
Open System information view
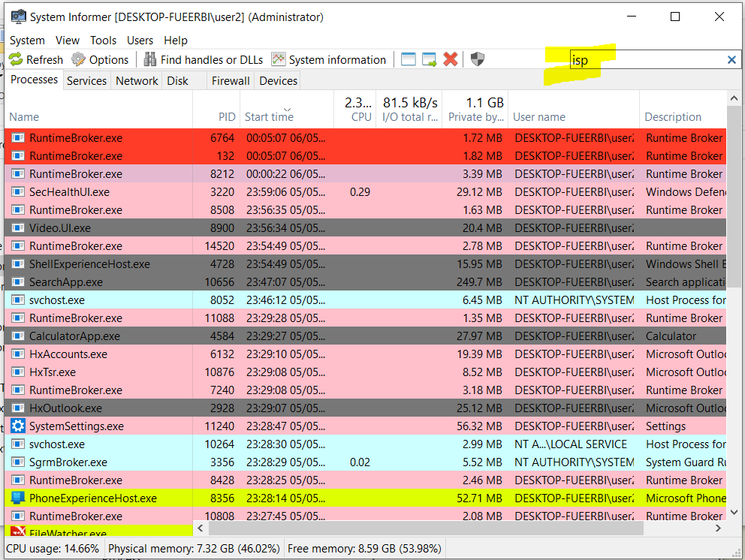(339, 59)
